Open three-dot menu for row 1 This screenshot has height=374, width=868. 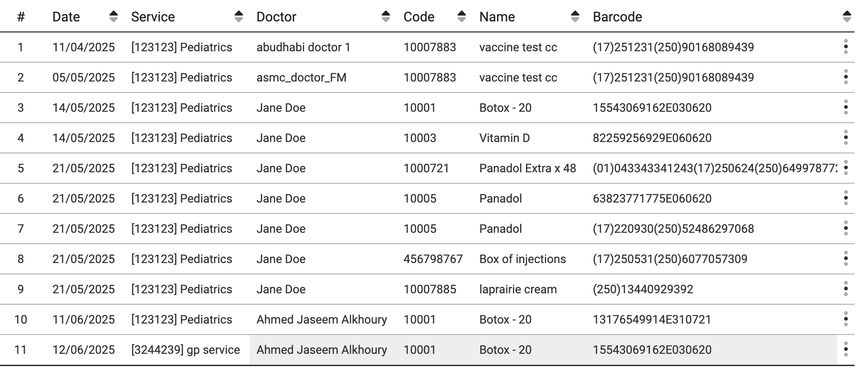click(x=845, y=47)
